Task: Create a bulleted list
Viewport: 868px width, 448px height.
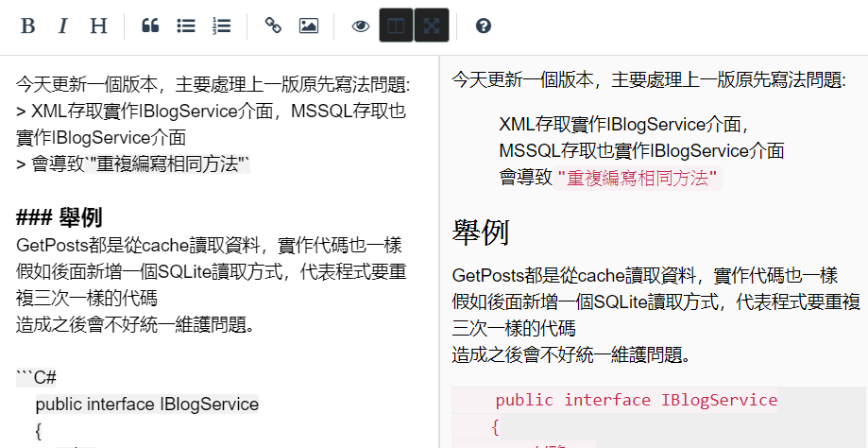Action: (x=186, y=26)
